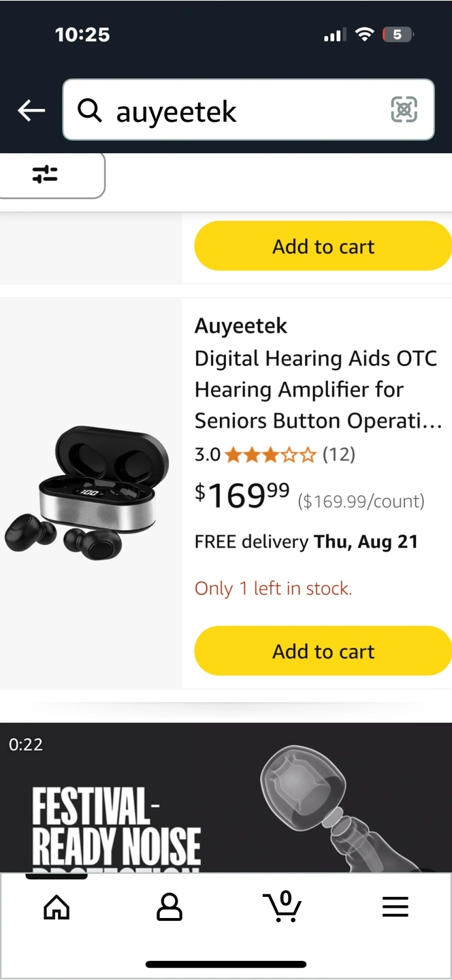Go to the Home tab icon

56,906
